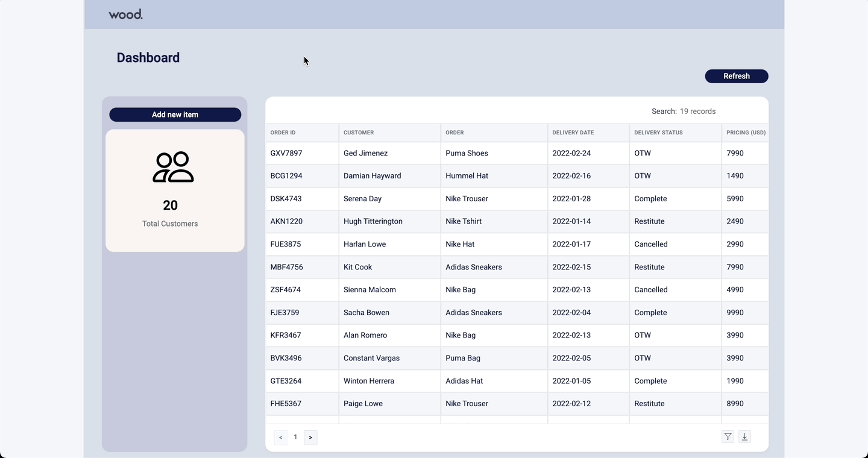This screenshot has height=458, width=868.
Task: Select the Cancelled status for order FUE3875
Action: tap(651, 244)
